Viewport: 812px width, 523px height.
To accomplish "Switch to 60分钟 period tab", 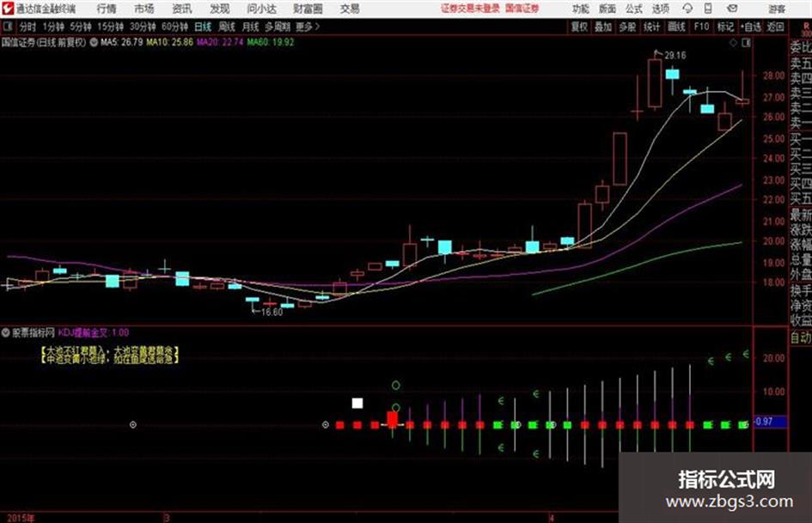I will click(x=174, y=27).
